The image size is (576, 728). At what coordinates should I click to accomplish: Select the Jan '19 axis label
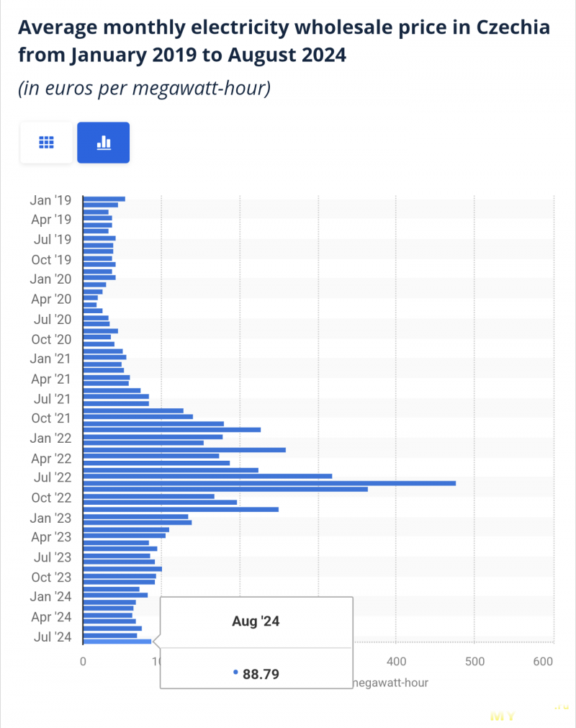pyautogui.click(x=50, y=200)
